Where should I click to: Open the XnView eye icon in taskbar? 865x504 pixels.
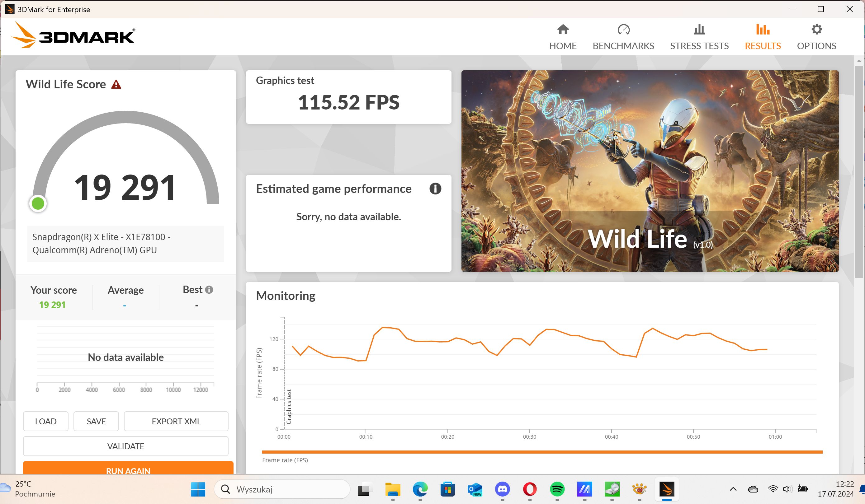point(639,489)
